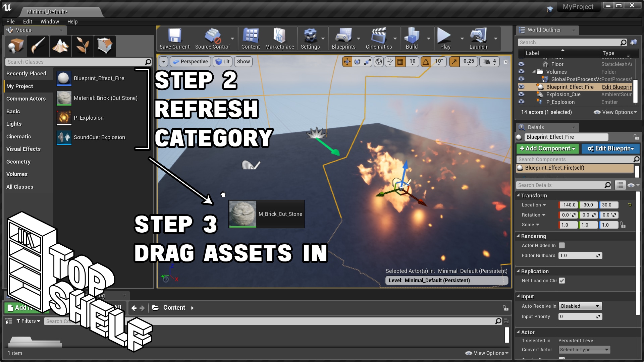Open the Help menu

72,21
